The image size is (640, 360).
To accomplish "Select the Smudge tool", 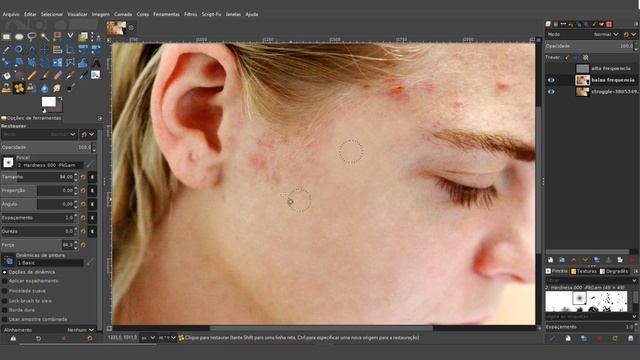I will pyautogui.click(x=58, y=88).
